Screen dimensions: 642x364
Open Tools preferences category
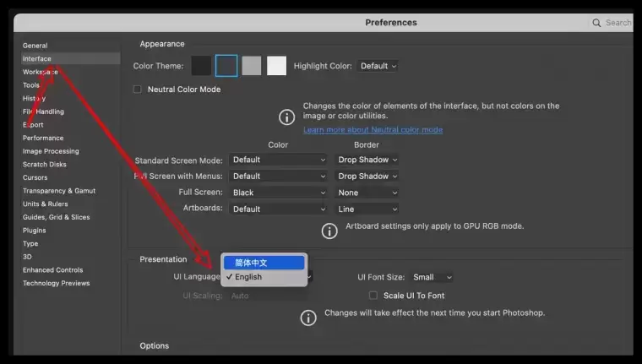click(x=31, y=85)
